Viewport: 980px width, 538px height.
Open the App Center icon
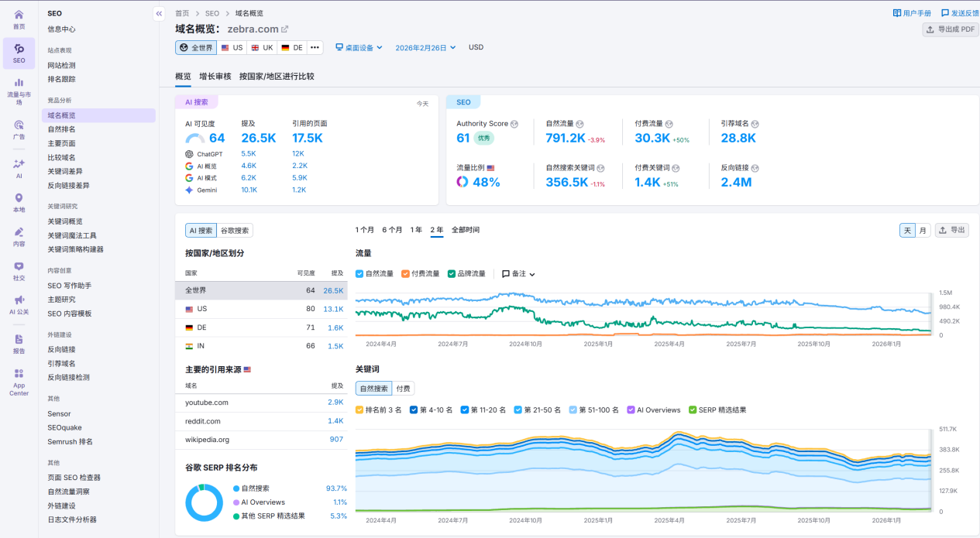tap(19, 373)
